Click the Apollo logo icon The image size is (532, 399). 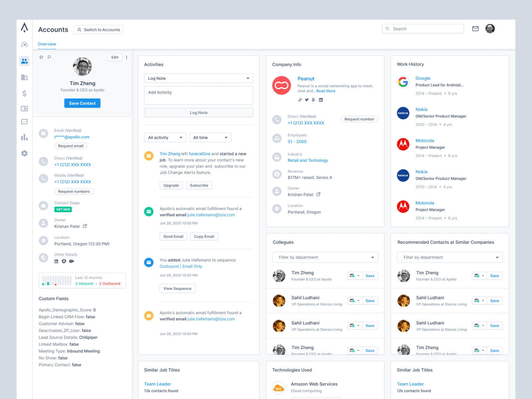coord(24,27)
